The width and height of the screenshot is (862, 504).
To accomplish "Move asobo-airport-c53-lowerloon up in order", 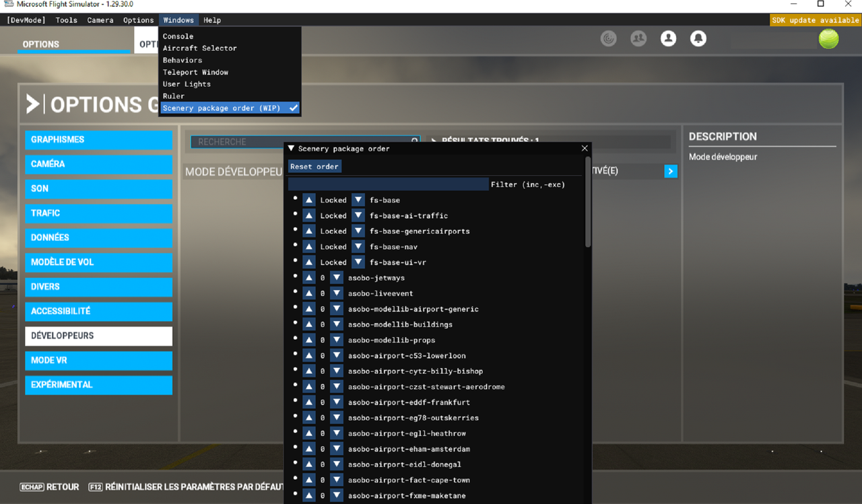I will [x=308, y=355].
